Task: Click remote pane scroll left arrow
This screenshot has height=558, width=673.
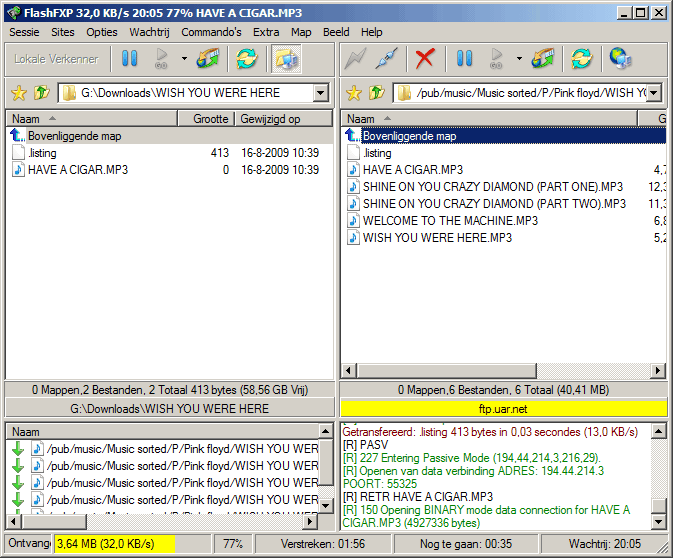Action: [349, 370]
